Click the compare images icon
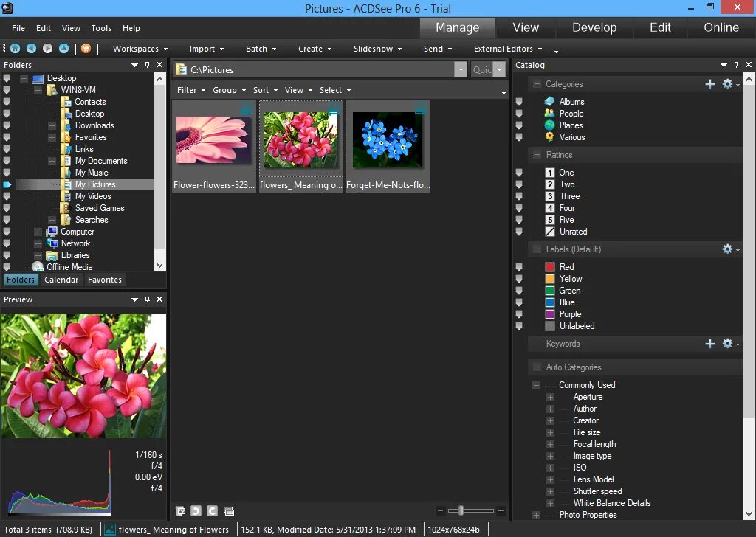 [x=229, y=511]
